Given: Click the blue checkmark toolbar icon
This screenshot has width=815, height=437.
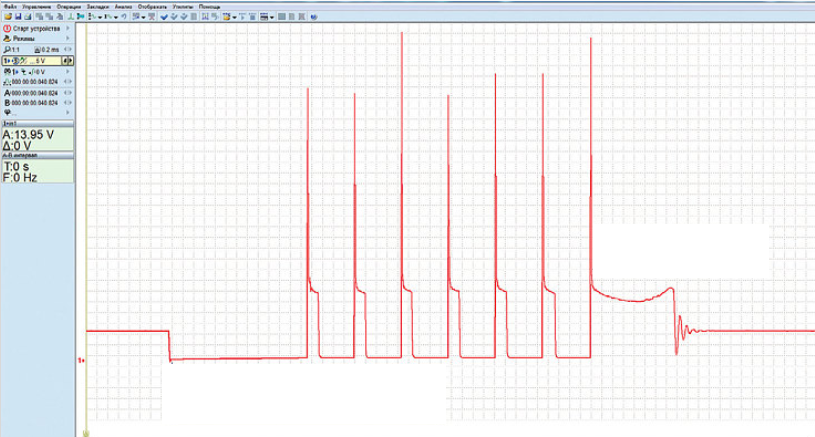Looking at the screenshot, I should click(164, 17).
